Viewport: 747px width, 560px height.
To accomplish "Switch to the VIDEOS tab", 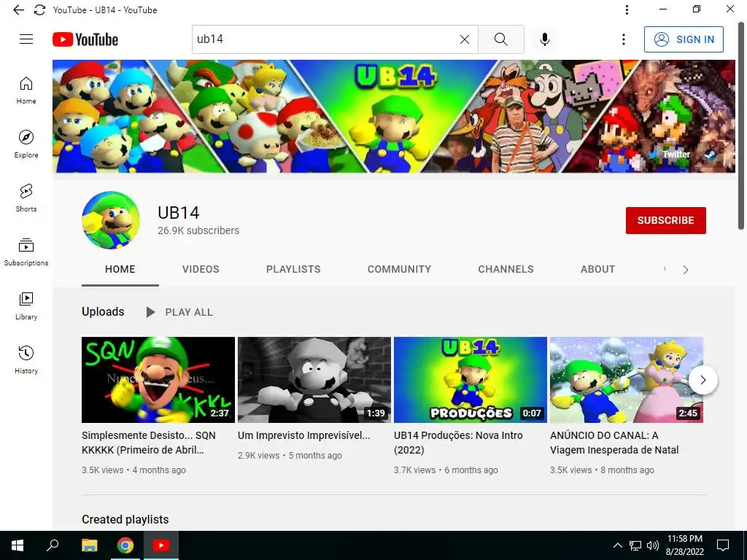I will [201, 270].
